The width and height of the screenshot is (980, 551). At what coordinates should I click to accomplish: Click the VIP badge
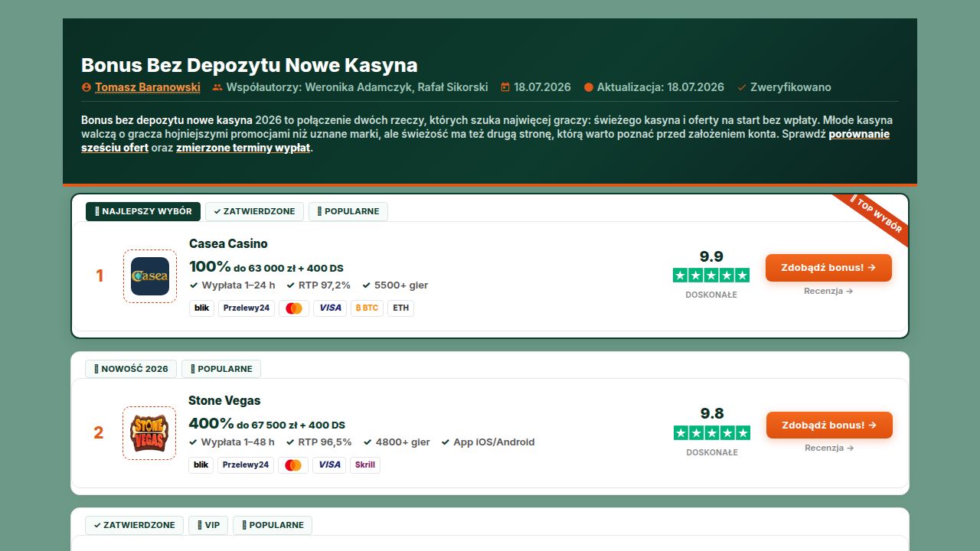[x=208, y=525]
